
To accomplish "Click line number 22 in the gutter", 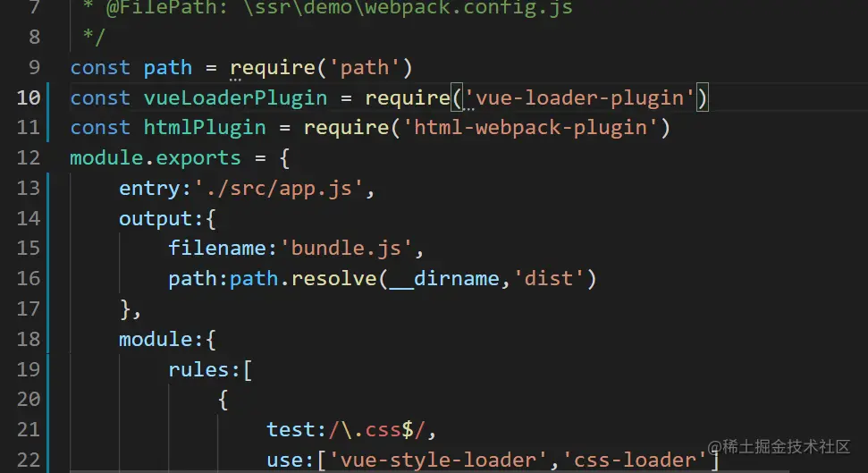I will pyautogui.click(x=29, y=460).
